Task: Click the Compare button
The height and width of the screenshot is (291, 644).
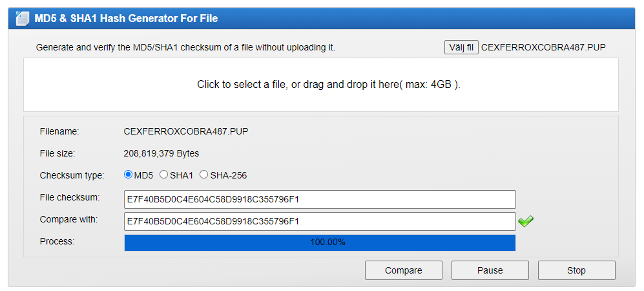Action: click(403, 270)
